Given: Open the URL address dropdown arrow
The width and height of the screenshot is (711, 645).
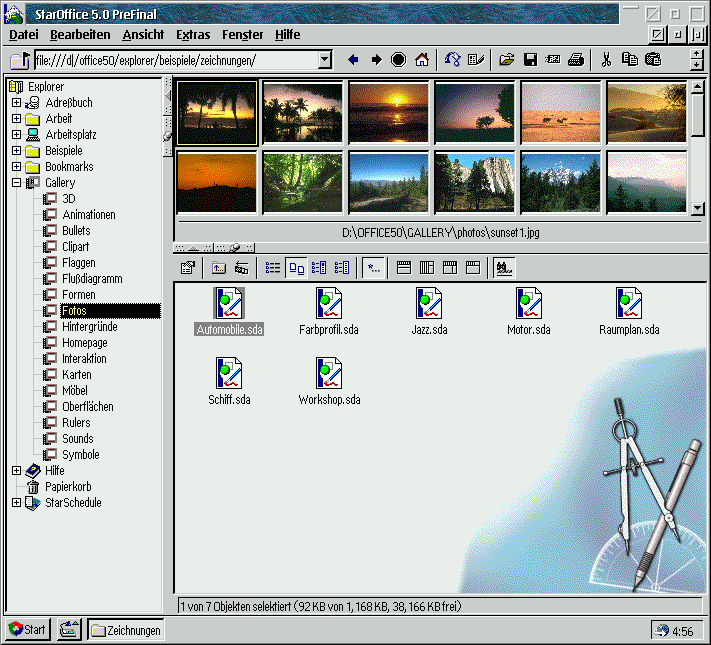Looking at the screenshot, I should coord(325,59).
